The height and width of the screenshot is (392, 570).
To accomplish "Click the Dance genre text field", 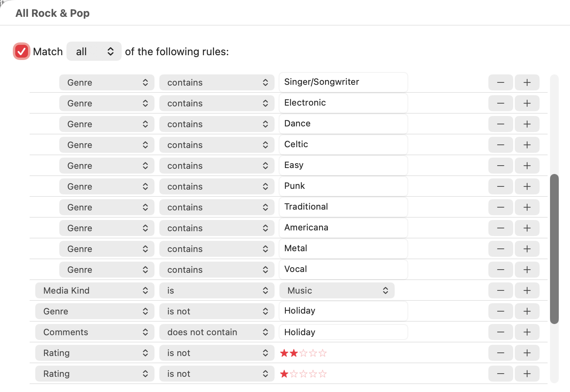I will click(x=343, y=124).
